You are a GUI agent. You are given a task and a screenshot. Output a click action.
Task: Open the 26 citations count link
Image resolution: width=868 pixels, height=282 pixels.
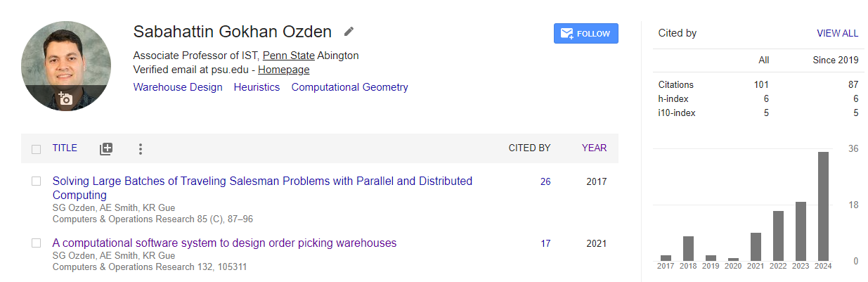point(545,181)
